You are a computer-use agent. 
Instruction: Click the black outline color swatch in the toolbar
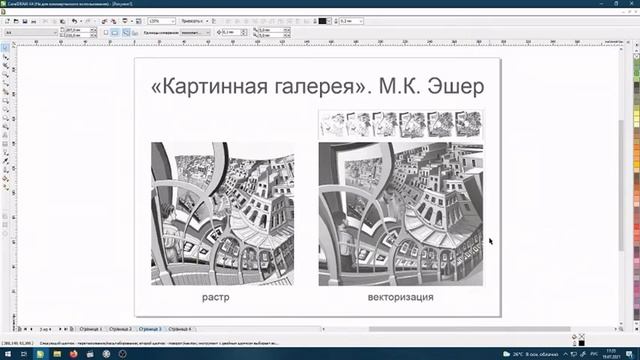point(322,21)
